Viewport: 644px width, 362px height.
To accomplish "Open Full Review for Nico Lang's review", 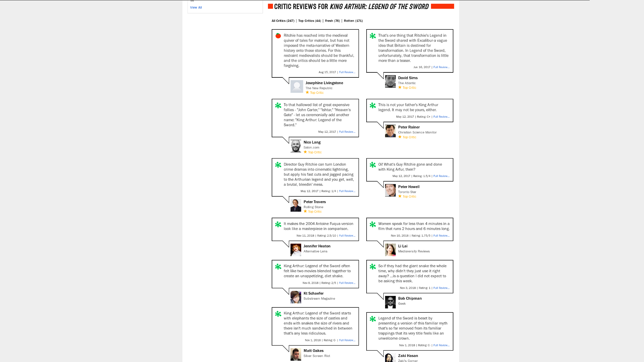I will click(x=347, y=132).
